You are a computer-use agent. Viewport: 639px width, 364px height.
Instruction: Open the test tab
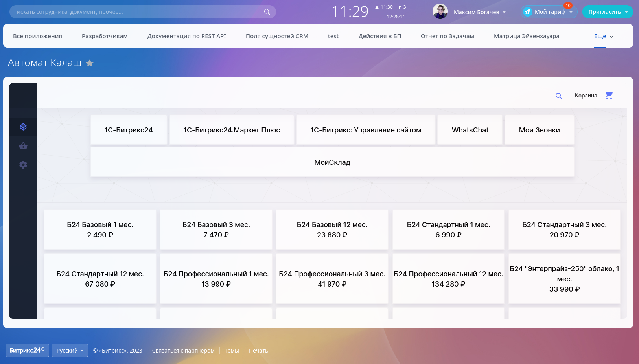tap(333, 36)
